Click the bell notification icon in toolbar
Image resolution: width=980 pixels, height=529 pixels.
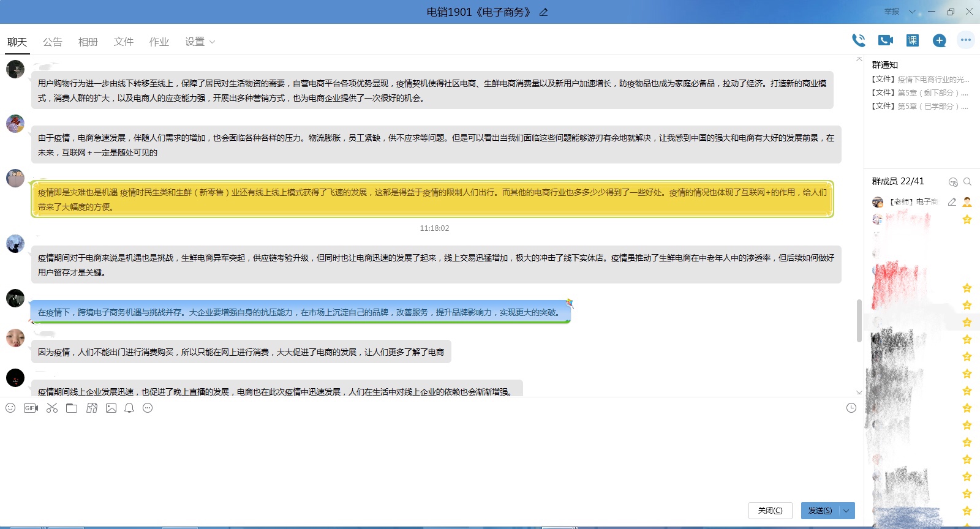[129, 408]
